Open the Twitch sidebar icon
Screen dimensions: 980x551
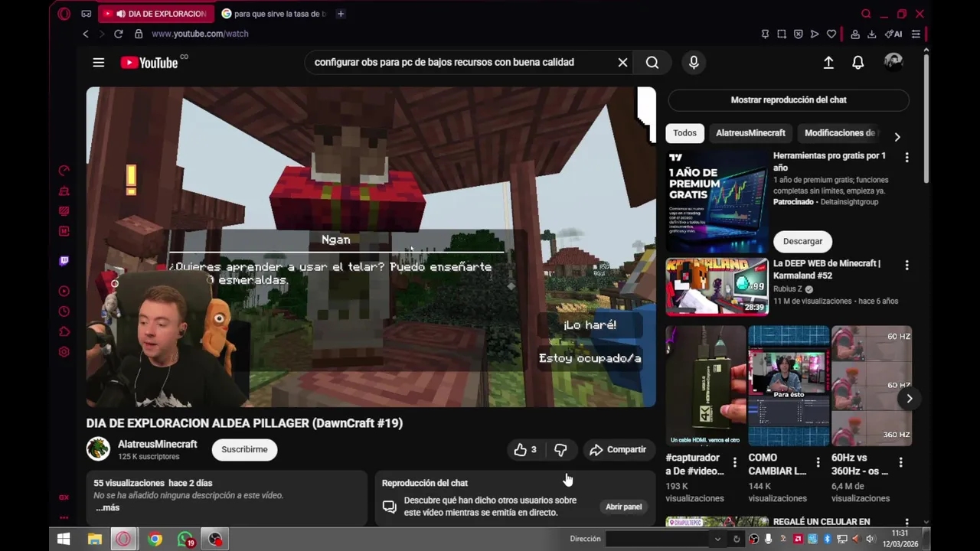pos(64,261)
